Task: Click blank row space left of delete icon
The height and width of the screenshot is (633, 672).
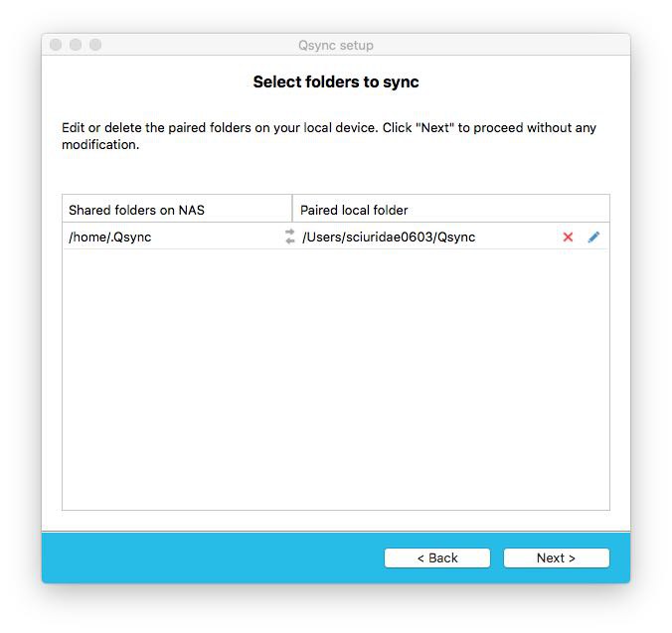Action: (x=522, y=237)
